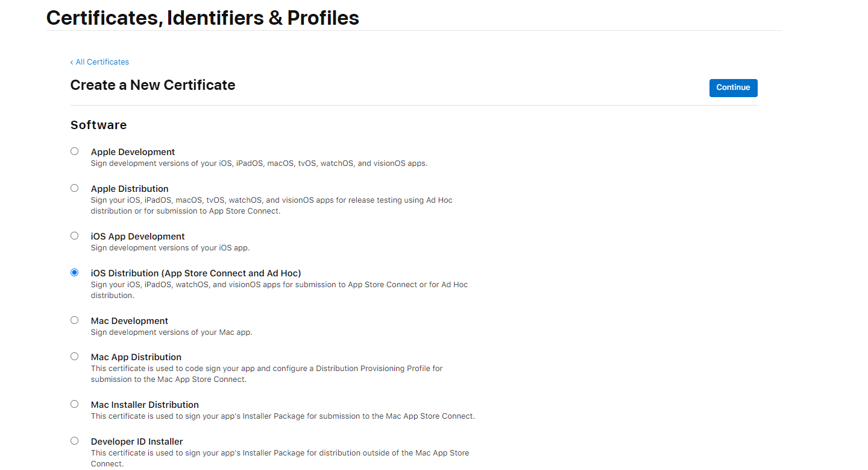Screen dimensions: 868x470
Task: Click the selected iOS Distribution radio button
Action: [75, 273]
